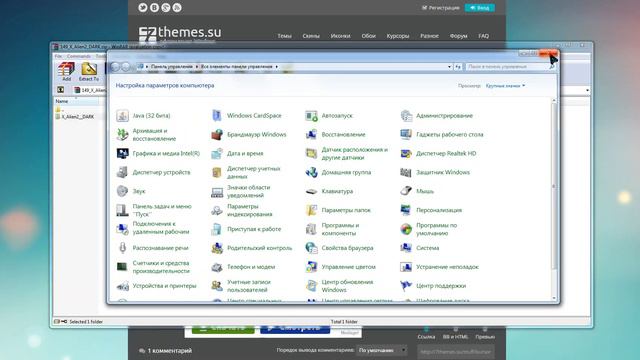
Task: Open the Восстановление icon
Action: click(x=311, y=135)
